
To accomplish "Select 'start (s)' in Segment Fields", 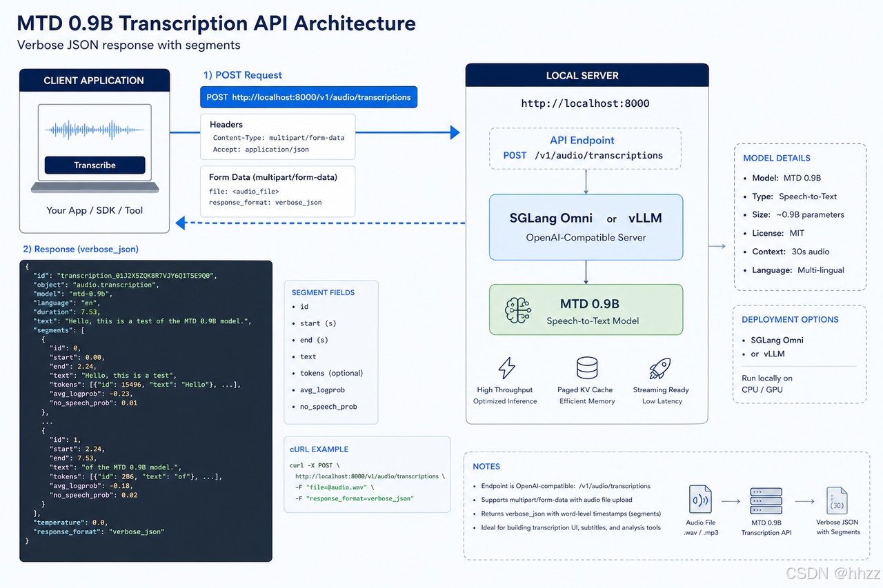I will (318, 323).
